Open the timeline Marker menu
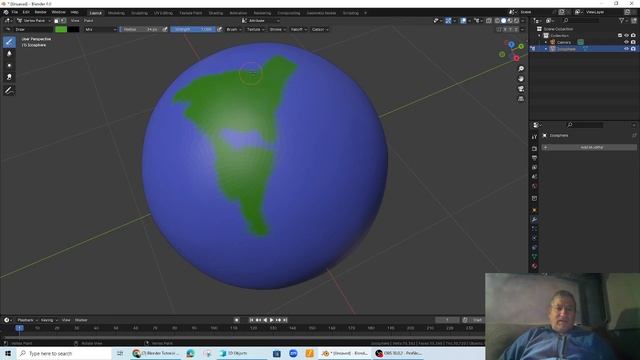The image size is (640, 360). [x=81, y=320]
